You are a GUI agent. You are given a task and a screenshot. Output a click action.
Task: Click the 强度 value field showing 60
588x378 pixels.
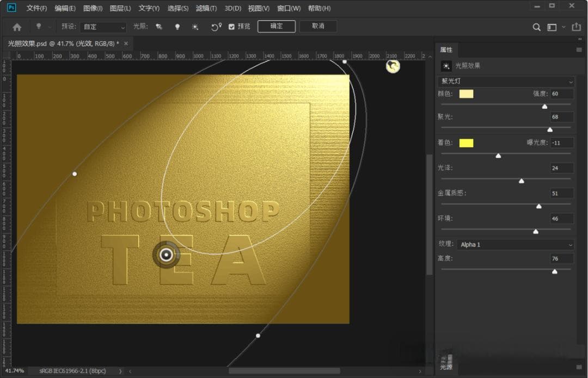pos(562,94)
